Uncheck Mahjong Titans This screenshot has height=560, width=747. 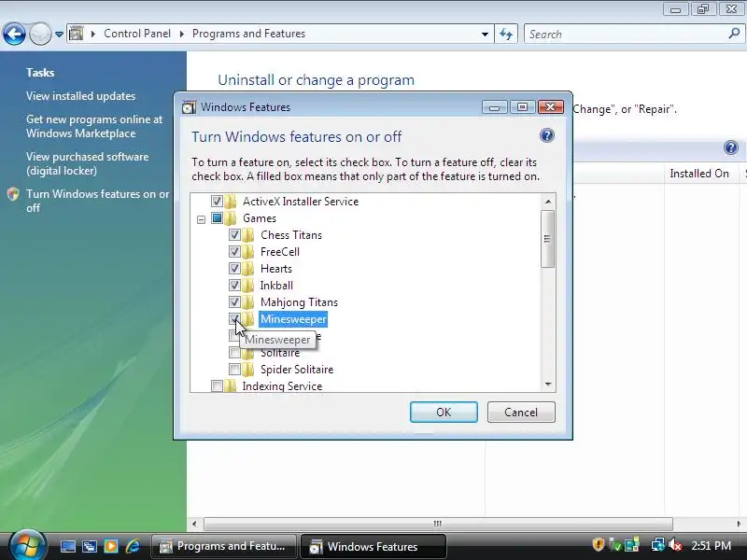point(234,301)
